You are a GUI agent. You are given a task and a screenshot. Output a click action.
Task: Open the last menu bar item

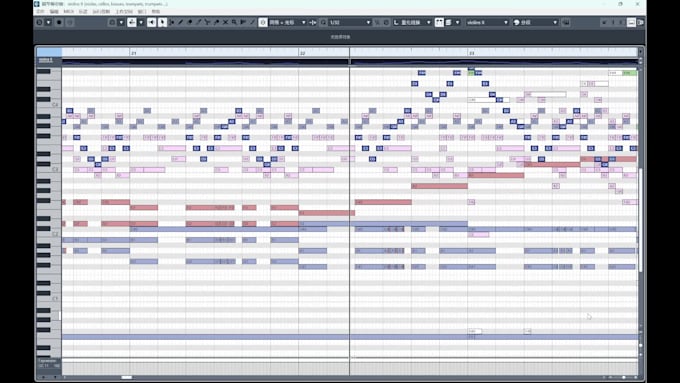point(156,12)
